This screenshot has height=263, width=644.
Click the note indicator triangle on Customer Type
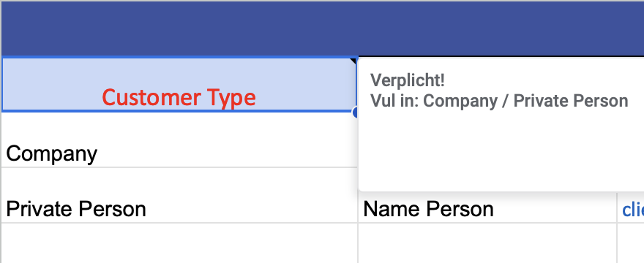353,61
